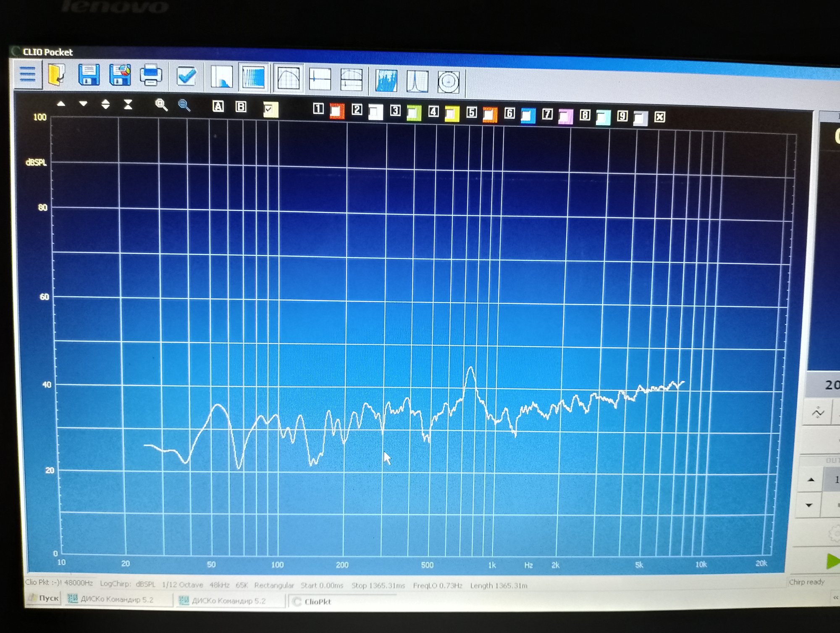This screenshot has height=633, width=840.
Task: Select the decaying spectrum measurement icon
Action: (x=221, y=77)
